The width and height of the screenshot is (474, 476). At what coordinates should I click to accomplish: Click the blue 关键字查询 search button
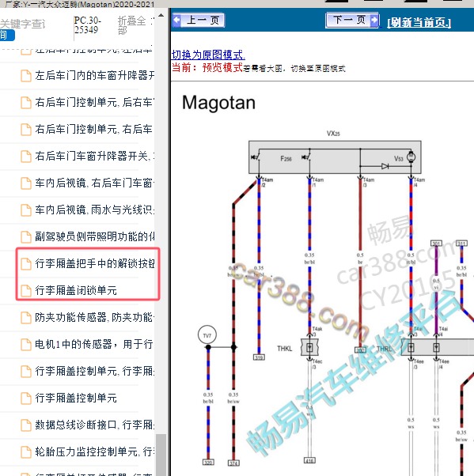point(7,36)
